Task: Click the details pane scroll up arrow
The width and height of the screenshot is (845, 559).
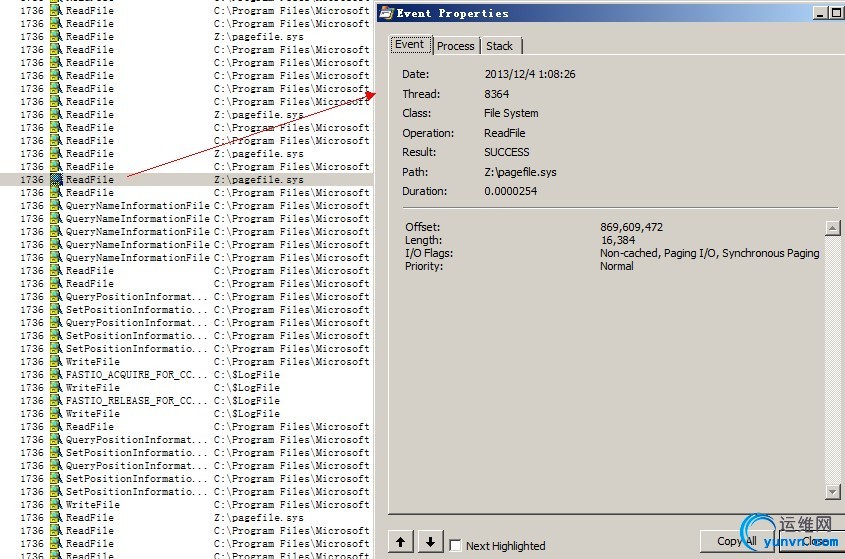Action: coord(832,228)
